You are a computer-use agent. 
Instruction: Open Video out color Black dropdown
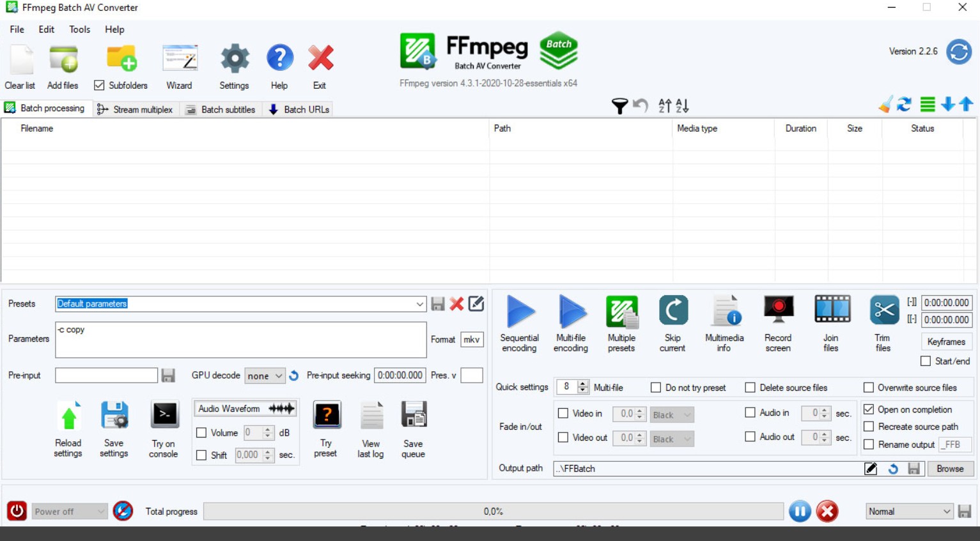point(672,439)
